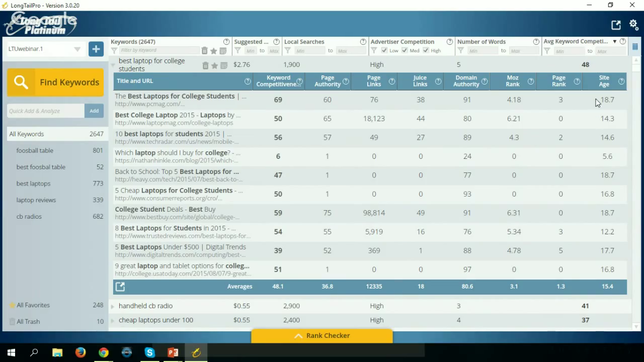Click Advertiser Competition help icon
The image size is (644, 362).
pos(450,42)
